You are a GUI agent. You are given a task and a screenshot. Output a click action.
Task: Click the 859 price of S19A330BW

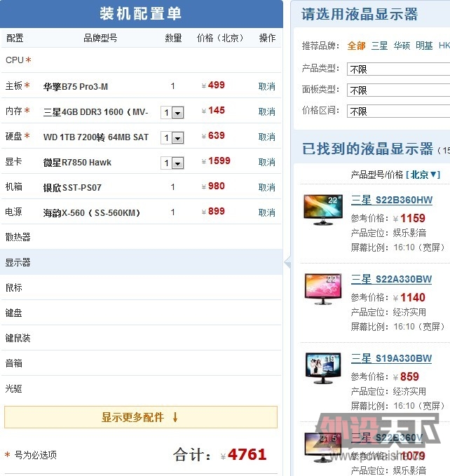coord(409,376)
